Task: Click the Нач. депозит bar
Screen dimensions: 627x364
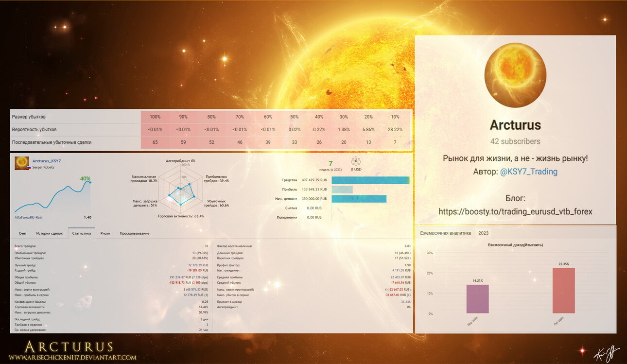Action: 359,199
